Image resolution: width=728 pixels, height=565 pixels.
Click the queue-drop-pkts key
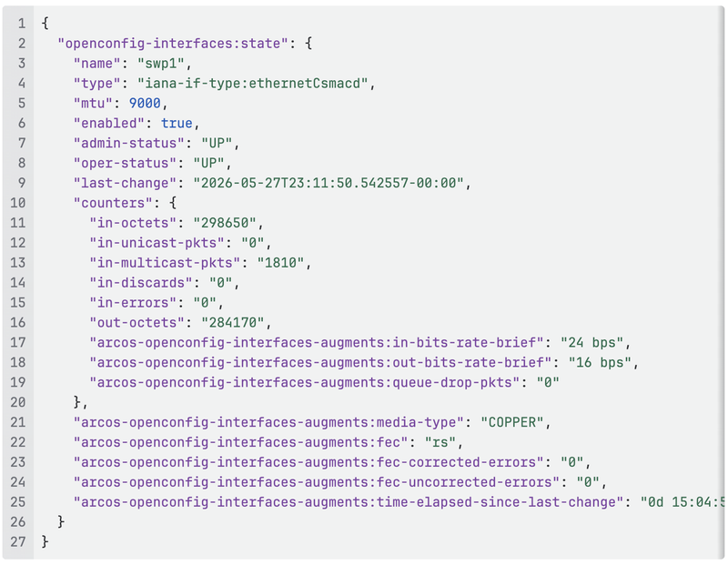304,382
